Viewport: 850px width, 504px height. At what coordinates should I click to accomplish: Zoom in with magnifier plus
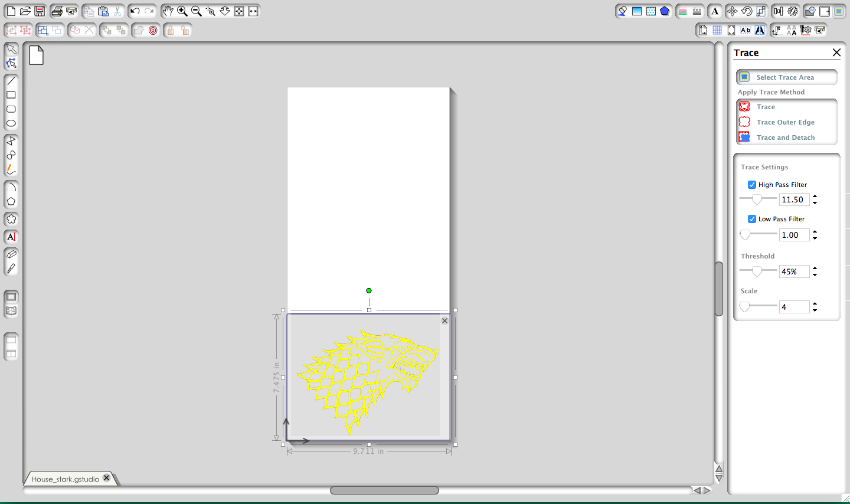(x=182, y=11)
